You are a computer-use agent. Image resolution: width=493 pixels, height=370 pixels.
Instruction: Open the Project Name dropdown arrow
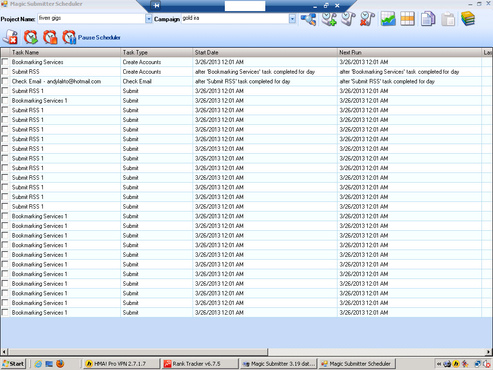tap(149, 19)
